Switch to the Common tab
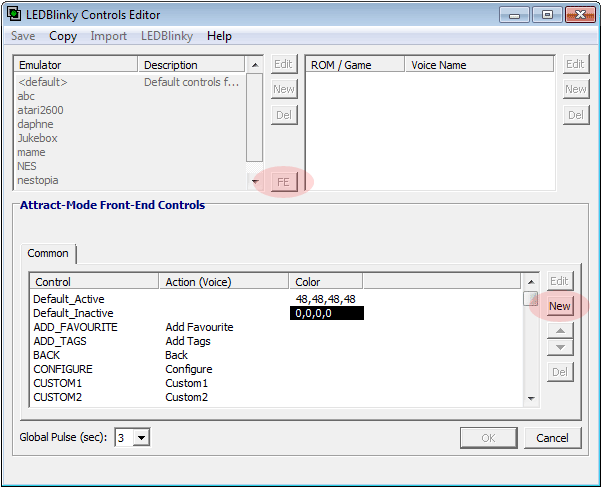This screenshot has width=602, height=488. click(48, 253)
